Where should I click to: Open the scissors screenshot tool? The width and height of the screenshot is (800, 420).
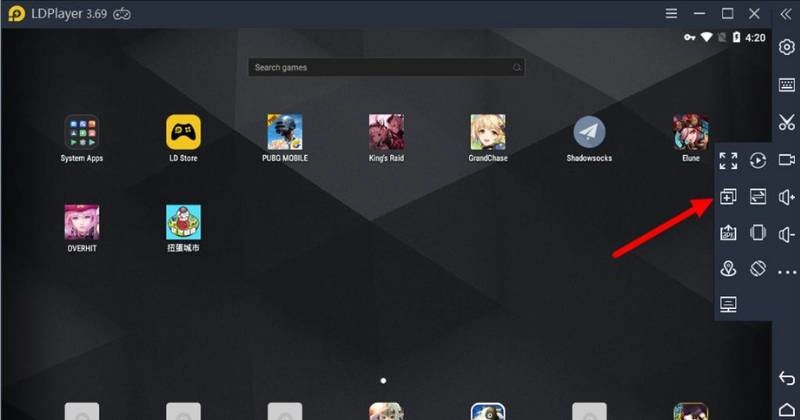(x=786, y=122)
